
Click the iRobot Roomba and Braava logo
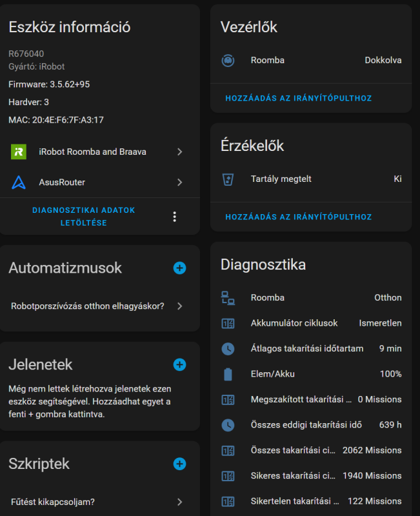point(19,152)
